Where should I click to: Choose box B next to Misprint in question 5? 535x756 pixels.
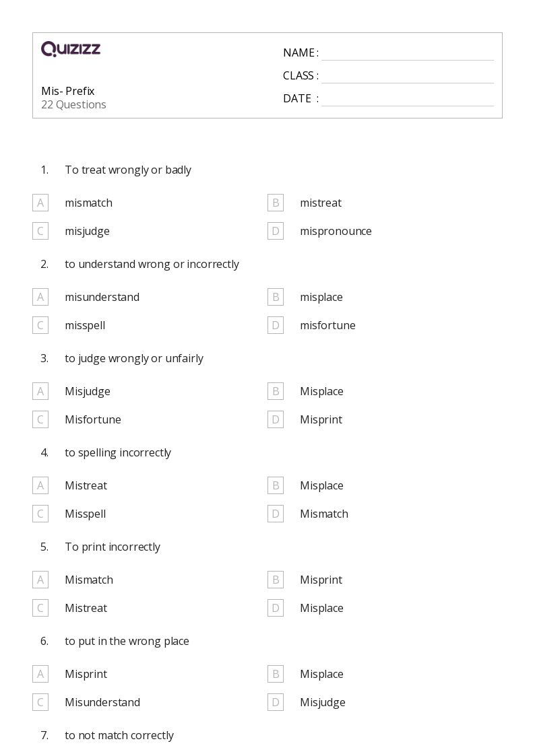click(276, 580)
